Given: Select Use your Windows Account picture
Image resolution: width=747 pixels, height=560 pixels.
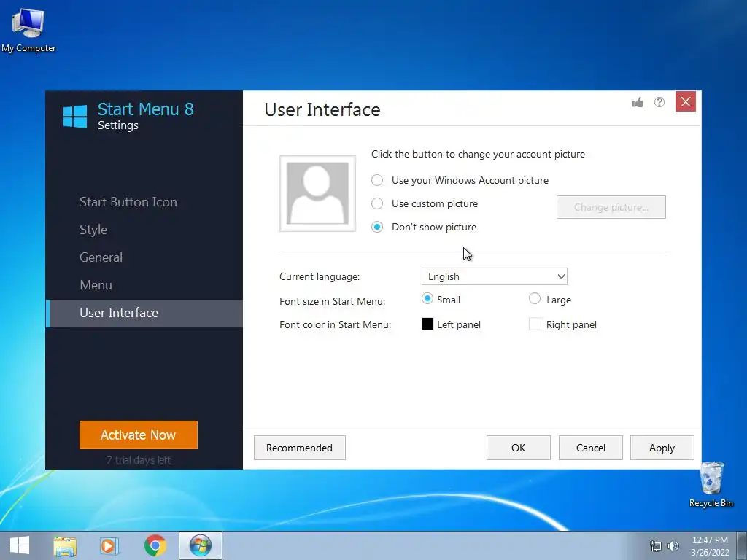Looking at the screenshot, I should (377, 180).
